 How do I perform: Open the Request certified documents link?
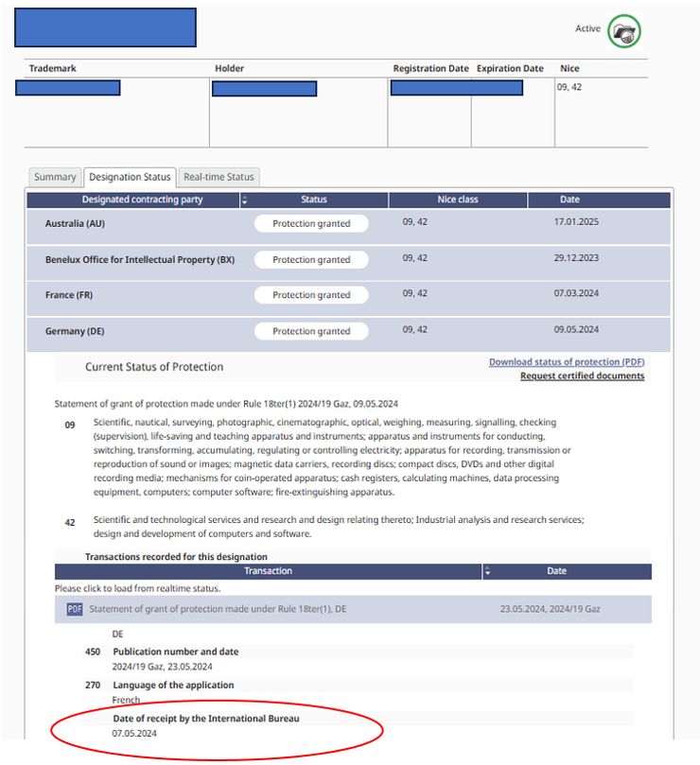click(x=582, y=376)
